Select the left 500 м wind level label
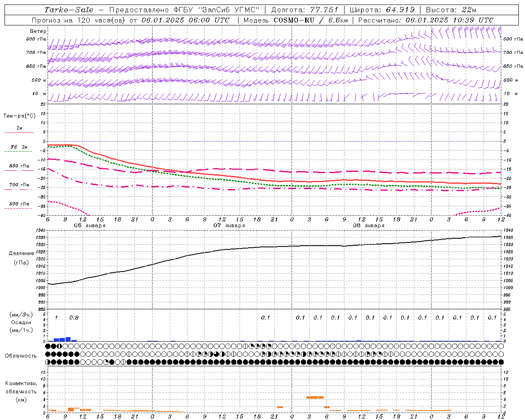The height and width of the screenshot is (420, 525). click(39, 80)
